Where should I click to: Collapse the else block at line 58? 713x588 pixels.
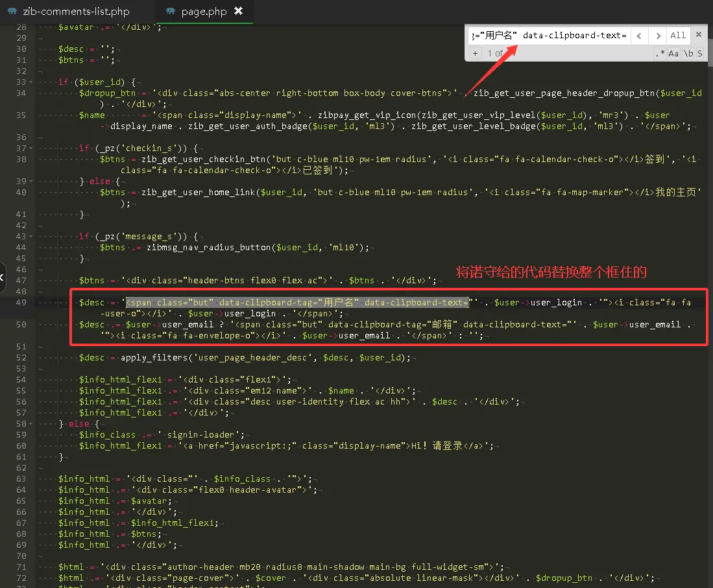pyautogui.click(x=32, y=424)
